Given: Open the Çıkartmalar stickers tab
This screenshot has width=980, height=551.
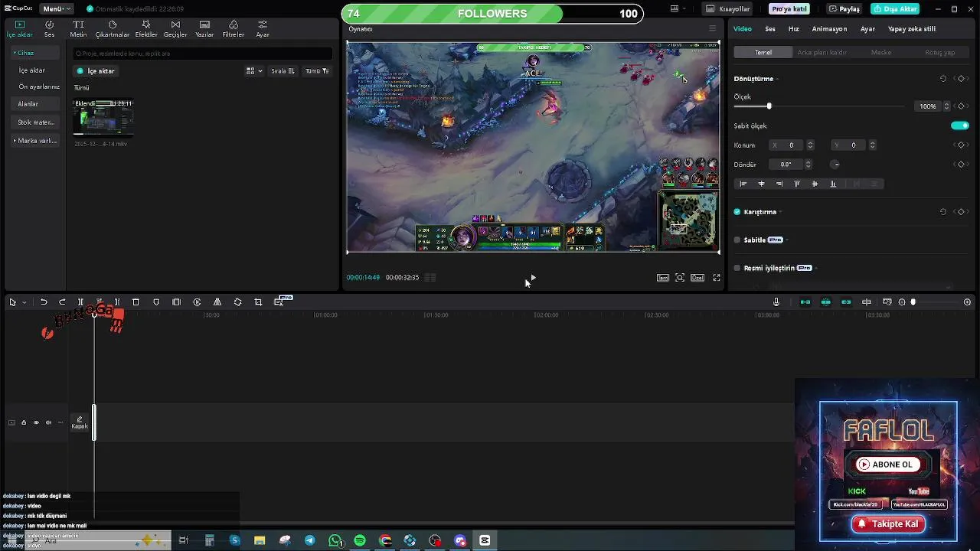Looking at the screenshot, I should (113, 29).
